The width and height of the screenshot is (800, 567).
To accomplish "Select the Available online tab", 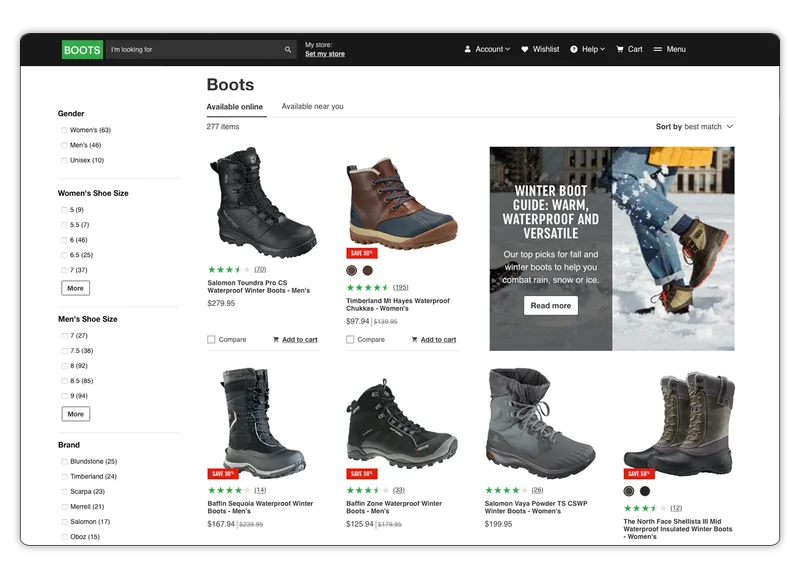I will [x=235, y=107].
